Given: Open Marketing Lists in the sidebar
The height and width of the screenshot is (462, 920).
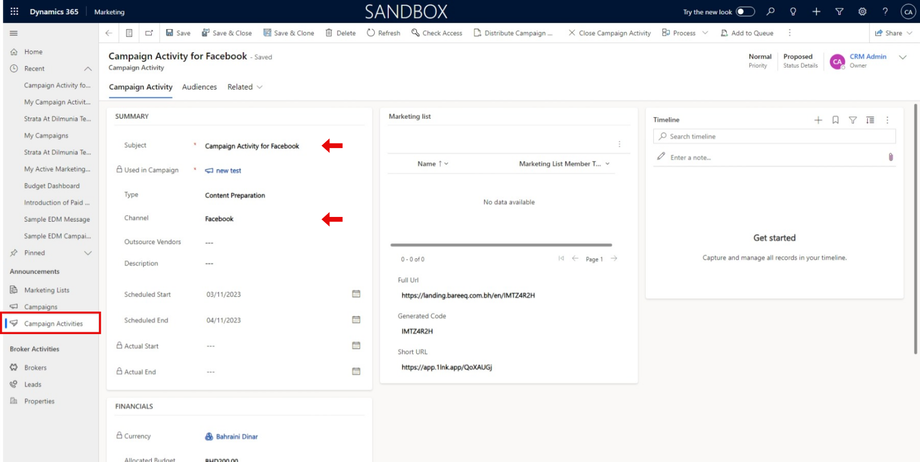Looking at the screenshot, I should click(x=46, y=290).
